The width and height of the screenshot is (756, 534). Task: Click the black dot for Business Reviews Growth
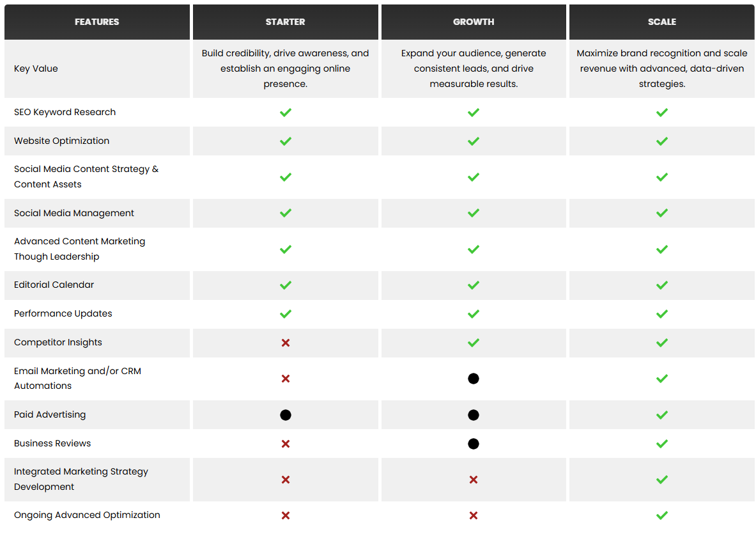(x=474, y=444)
